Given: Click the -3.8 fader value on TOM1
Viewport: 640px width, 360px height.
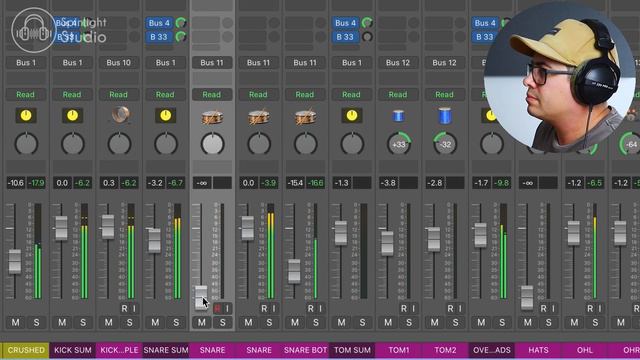Looking at the screenshot, I should click(388, 183).
